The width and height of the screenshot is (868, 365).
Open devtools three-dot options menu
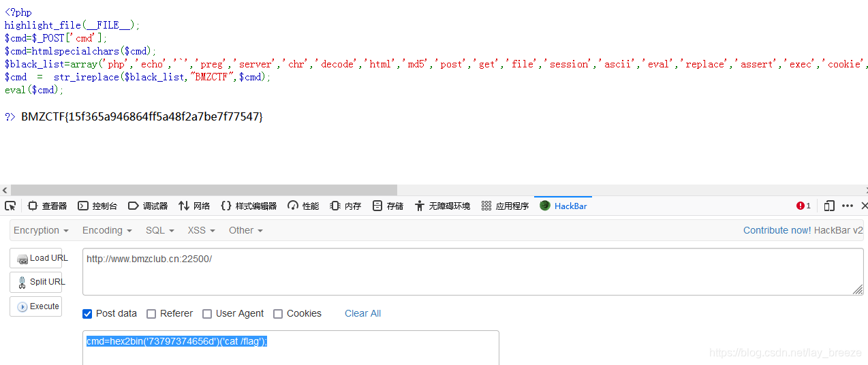tap(848, 206)
